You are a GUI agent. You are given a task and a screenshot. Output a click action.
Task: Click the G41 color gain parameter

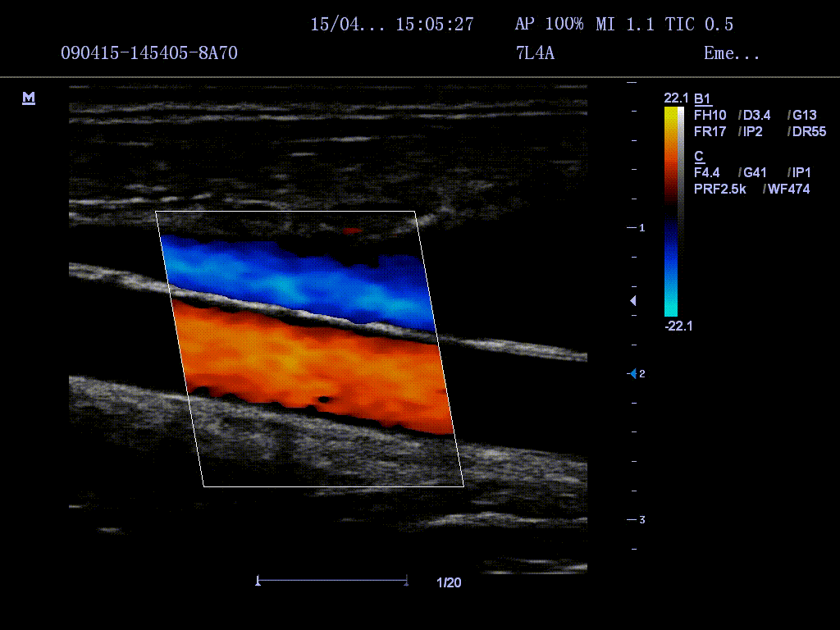[x=755, y=173]
